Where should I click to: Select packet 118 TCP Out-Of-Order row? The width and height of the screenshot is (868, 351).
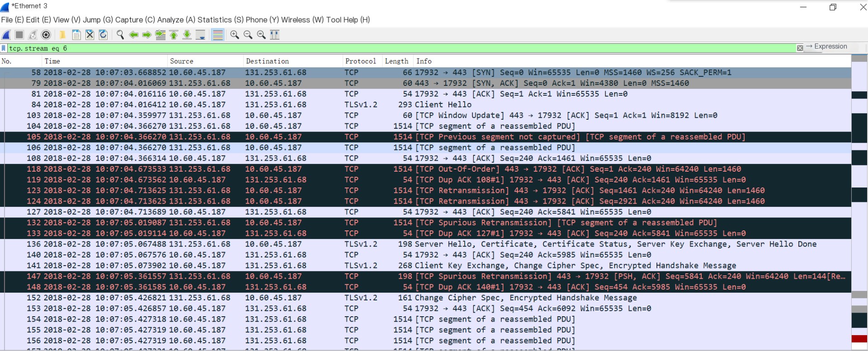point(425,169)
